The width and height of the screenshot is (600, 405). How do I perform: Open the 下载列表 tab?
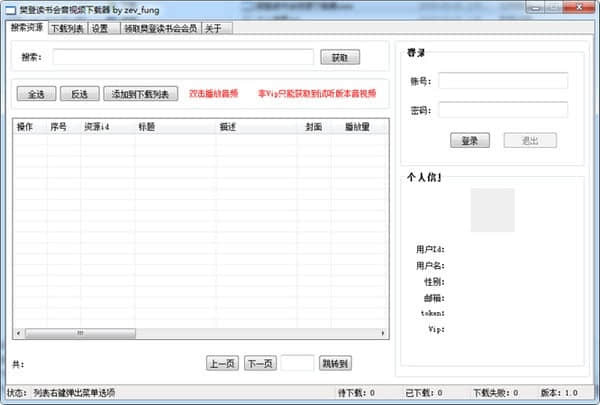[68, 29]
